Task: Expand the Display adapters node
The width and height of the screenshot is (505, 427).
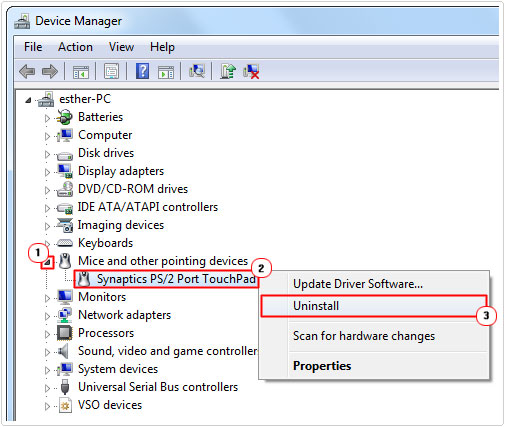Action: (x=47, y=172)
